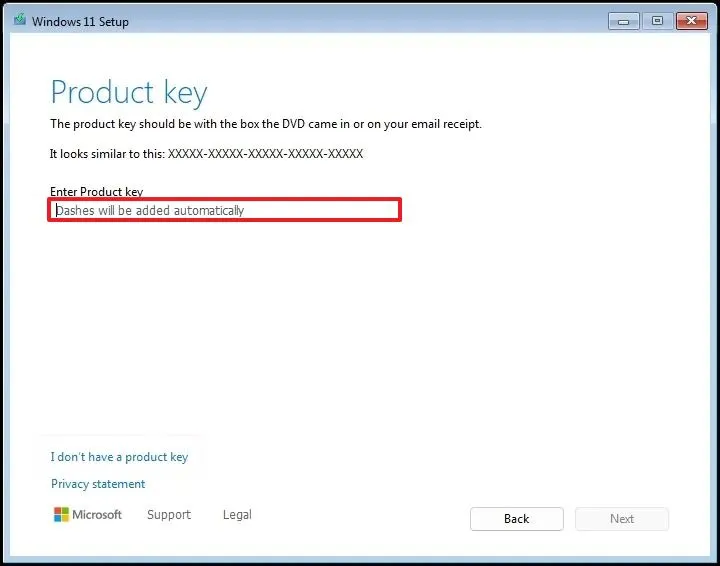Click the "It looks similar to this" text
Viewport: 720px width, 566px height.
[107, 154]
